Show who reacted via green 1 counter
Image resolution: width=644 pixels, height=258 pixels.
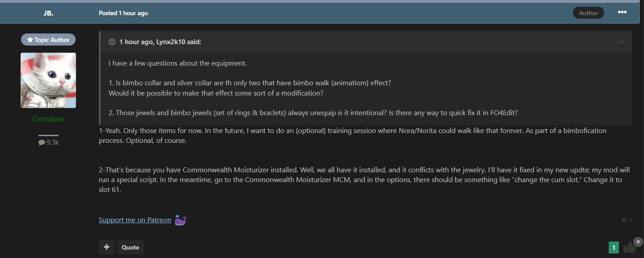[614, 248]
